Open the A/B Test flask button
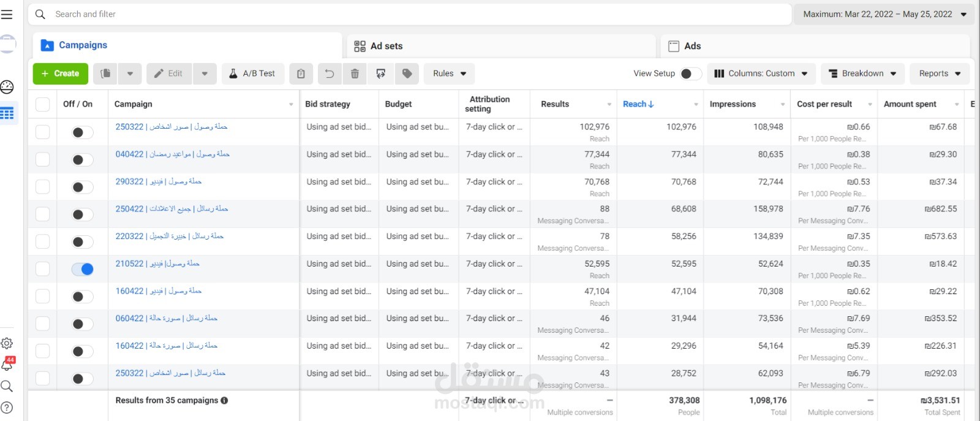This screenshot has height=421, width=980. pyautogui.click(x=252, y=74)
